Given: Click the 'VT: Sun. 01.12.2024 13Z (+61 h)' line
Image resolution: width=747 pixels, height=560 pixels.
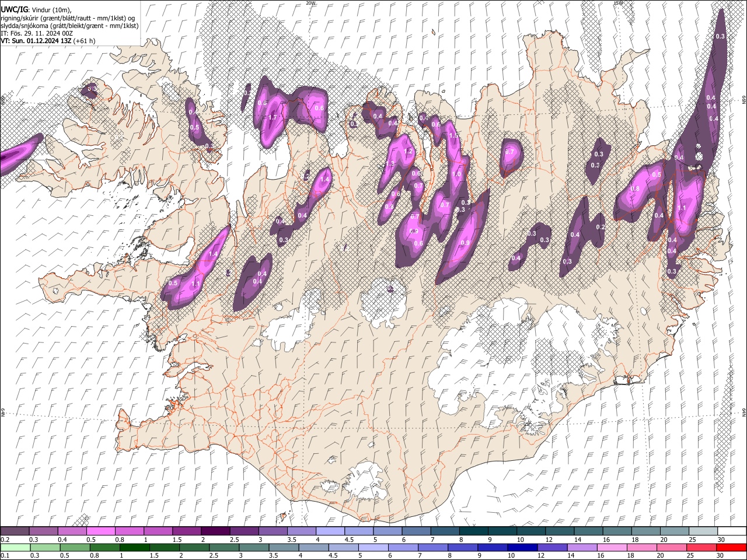Looking at the screenshot, I should [48, 41].
